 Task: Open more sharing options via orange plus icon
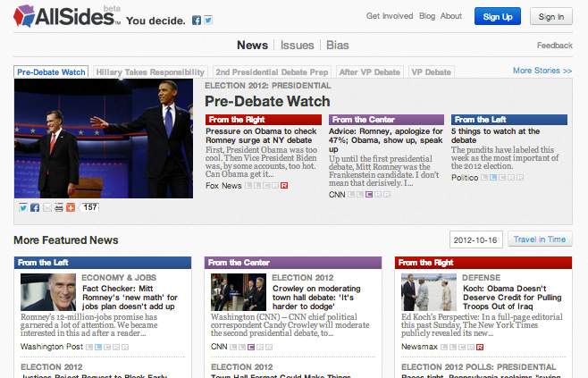point(71,207)
